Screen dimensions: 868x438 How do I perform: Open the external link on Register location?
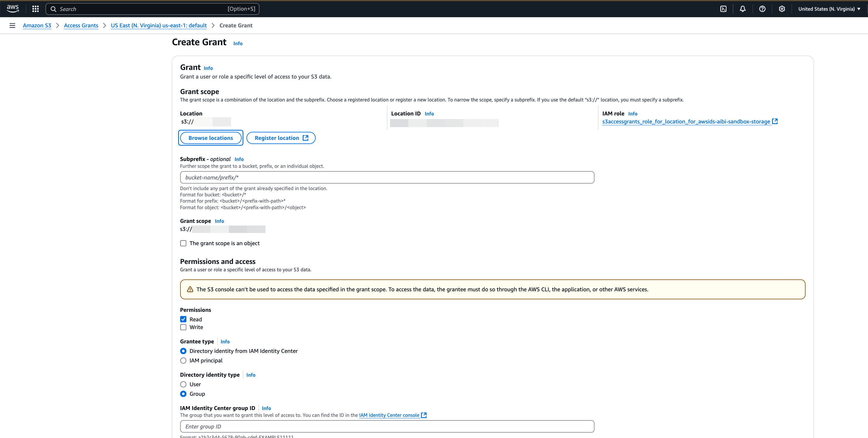click(x=305, y=137)
